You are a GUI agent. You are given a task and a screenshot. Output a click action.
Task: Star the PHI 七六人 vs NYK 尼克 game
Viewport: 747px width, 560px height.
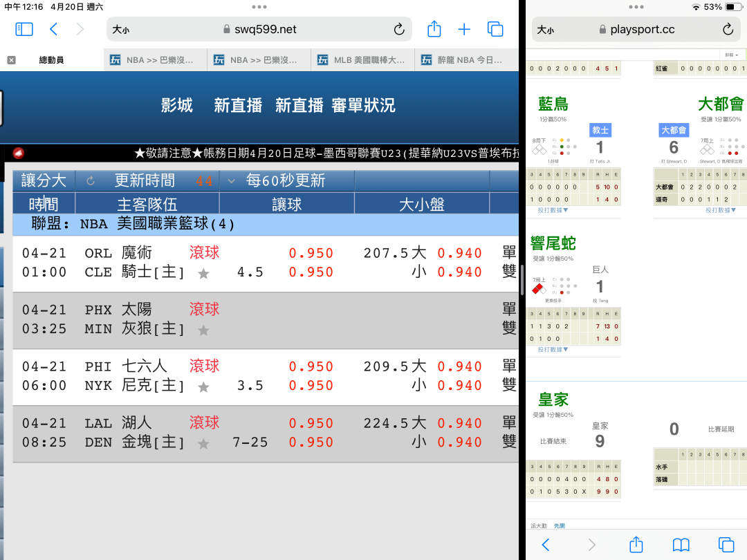pos(203,387)
